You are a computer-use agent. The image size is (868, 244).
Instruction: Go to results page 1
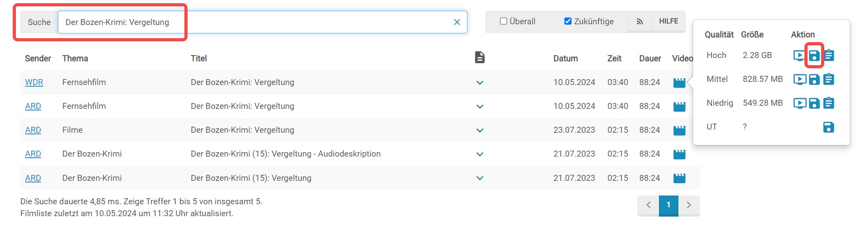click(x=668, y=205)
